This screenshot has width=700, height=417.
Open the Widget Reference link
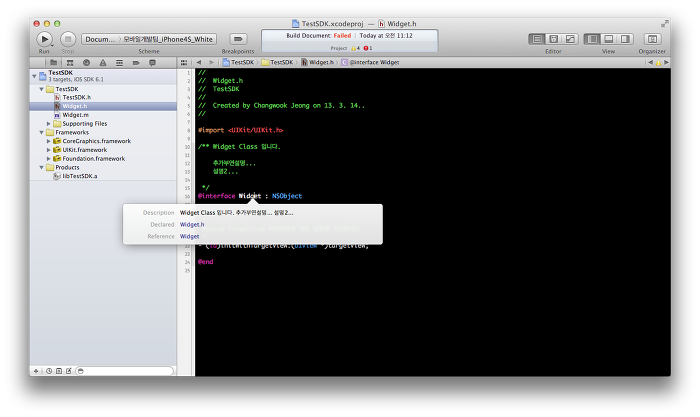189,237
